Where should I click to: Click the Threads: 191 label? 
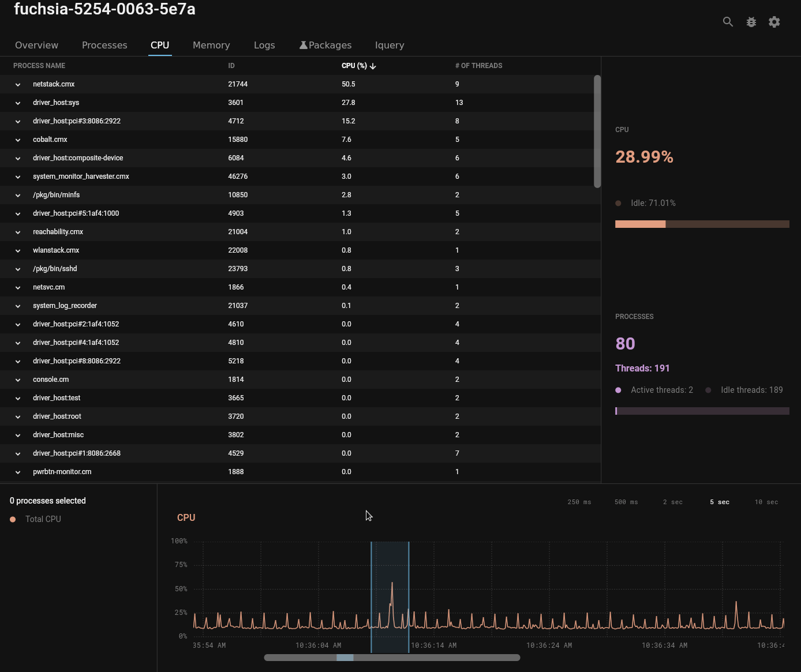642,368
